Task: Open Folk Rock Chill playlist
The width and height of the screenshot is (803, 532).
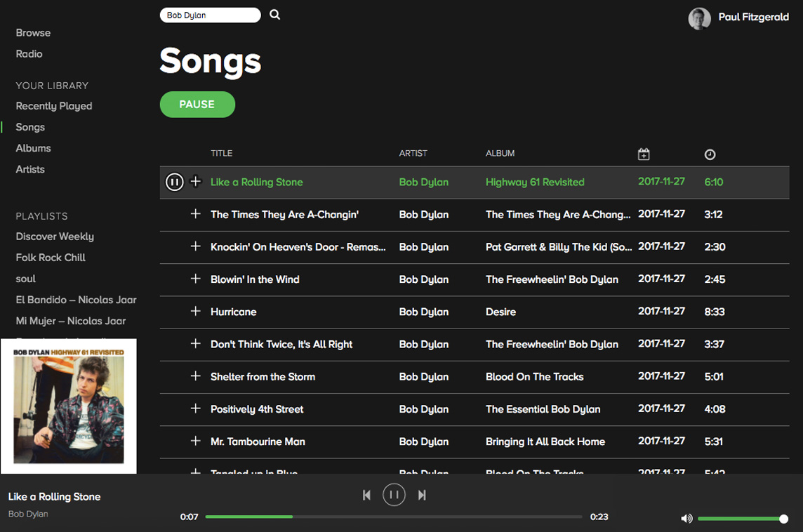Action: click(x=51, y=258)
